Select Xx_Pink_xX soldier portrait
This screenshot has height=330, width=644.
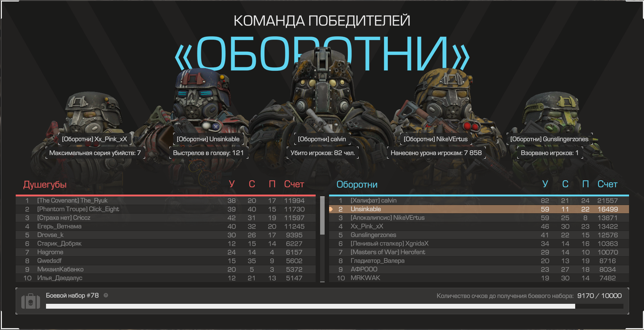[x=93, y=112]
